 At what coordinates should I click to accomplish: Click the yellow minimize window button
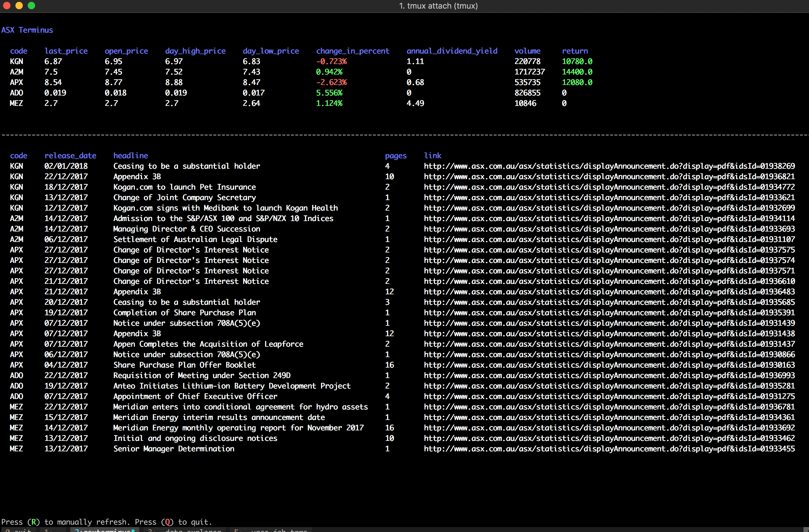[19, 6]
